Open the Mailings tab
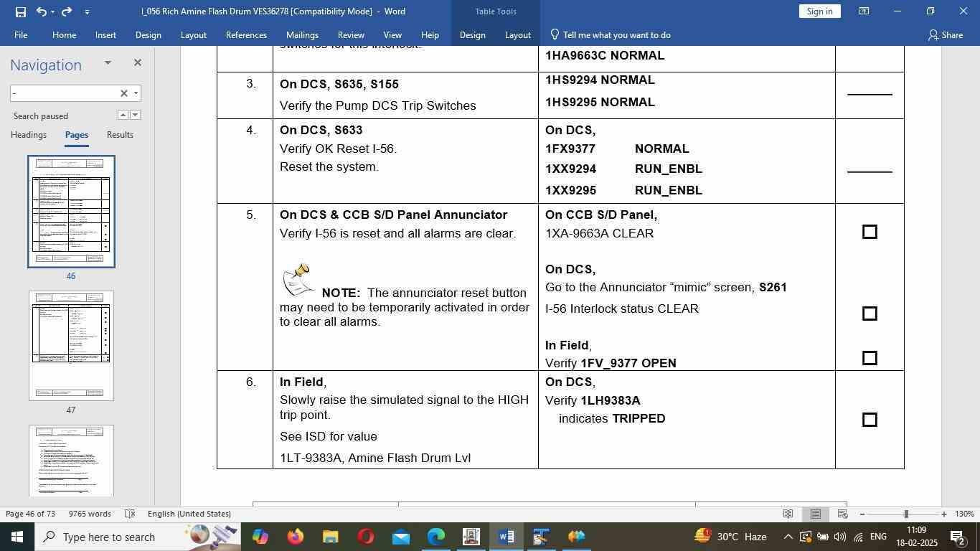The height and width of the screenshot is (551, 980). click(x=302, y=34)
